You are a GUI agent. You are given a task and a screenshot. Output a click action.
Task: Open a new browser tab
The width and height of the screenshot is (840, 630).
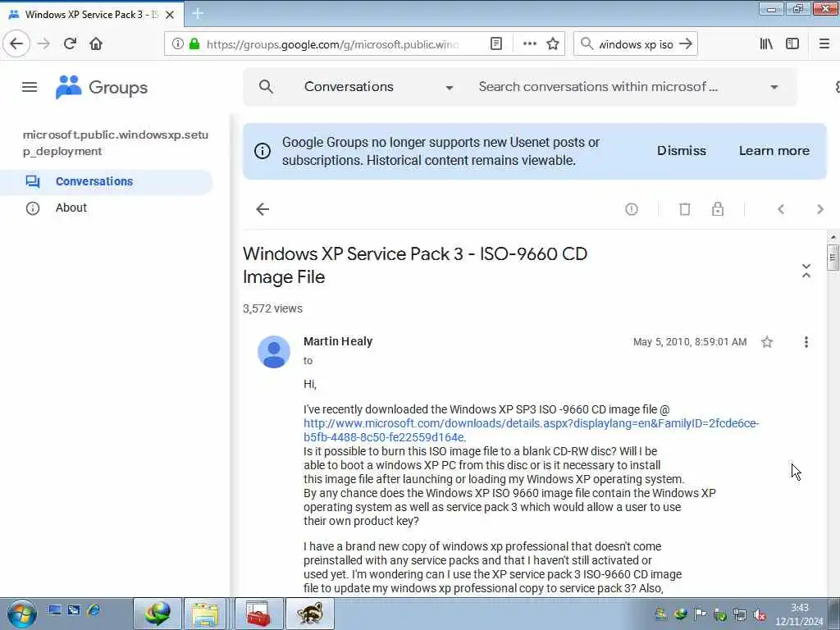(198, 14)
